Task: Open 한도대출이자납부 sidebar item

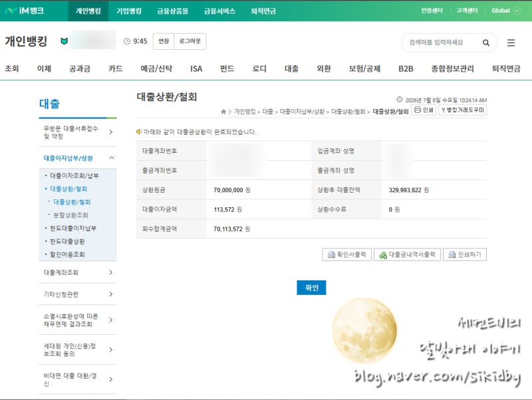Action: click(73, 228)
